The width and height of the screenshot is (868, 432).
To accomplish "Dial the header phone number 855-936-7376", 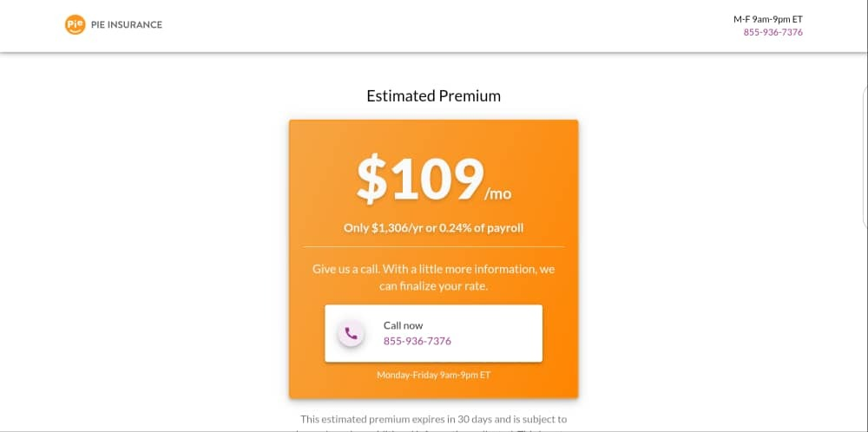I will tap(773, 32).
